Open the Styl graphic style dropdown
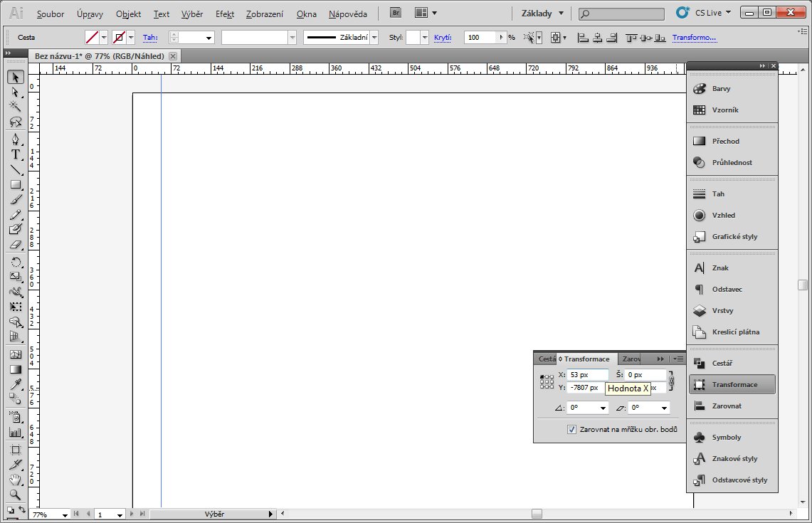The image size is (812, 523). [425, 37]
